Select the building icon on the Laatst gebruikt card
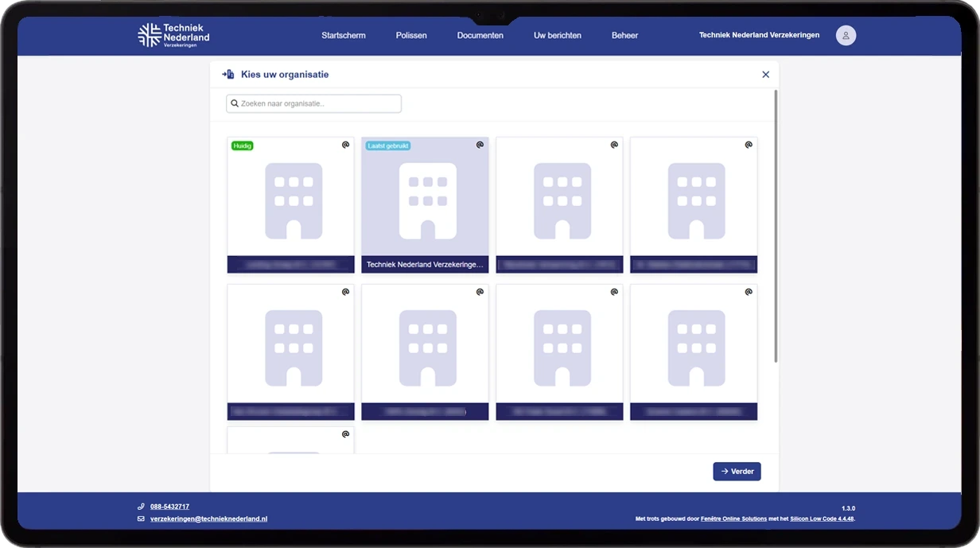The width and height of the screenshot is (980, 548). pyautogui.click(x=428, y=201)
